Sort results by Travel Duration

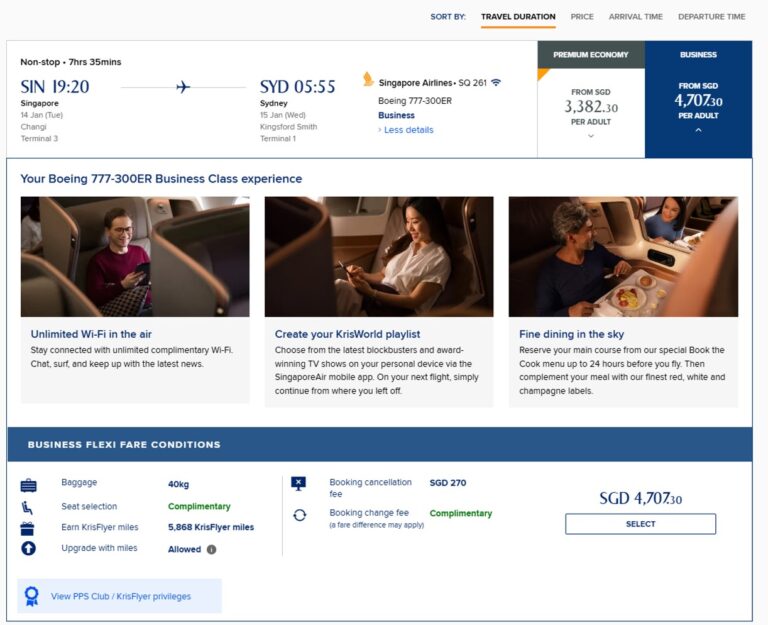coord(518,17)
